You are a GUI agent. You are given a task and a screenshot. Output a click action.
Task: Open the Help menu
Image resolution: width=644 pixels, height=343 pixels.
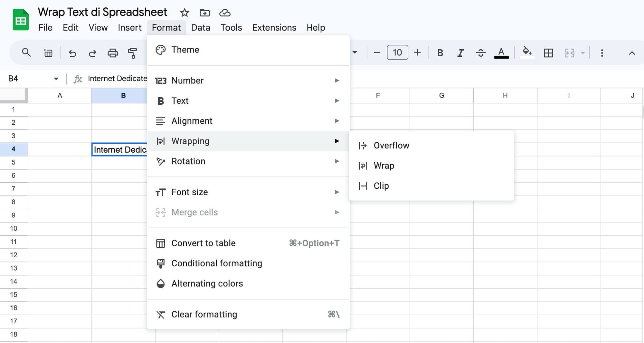316,28
